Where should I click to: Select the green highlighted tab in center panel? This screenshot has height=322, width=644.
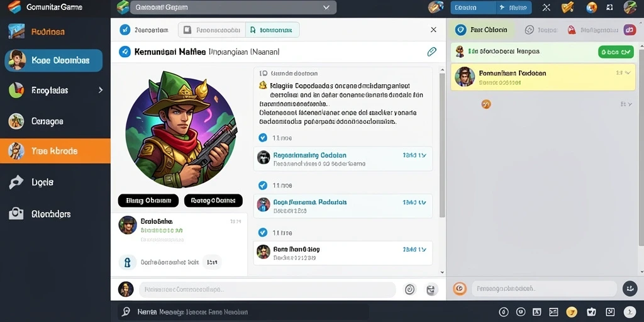pyautogui.click(x=272, y=30)
